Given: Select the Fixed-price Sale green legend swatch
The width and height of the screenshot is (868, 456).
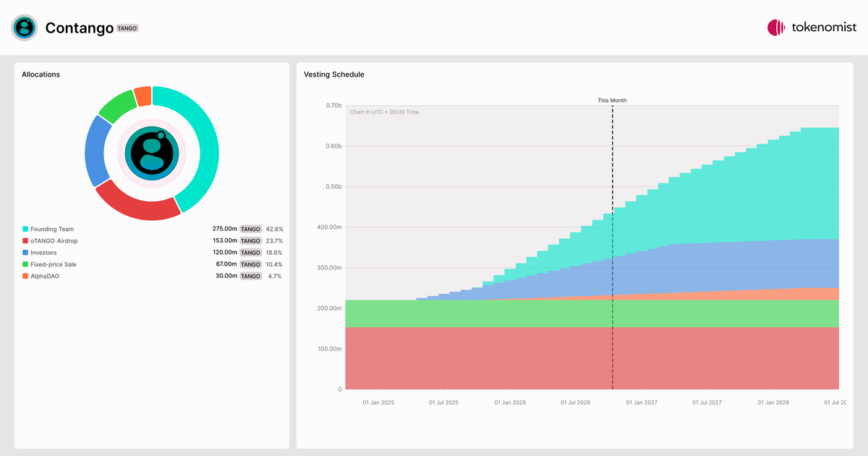Looking at the screenshot, I should coord(25,264).
